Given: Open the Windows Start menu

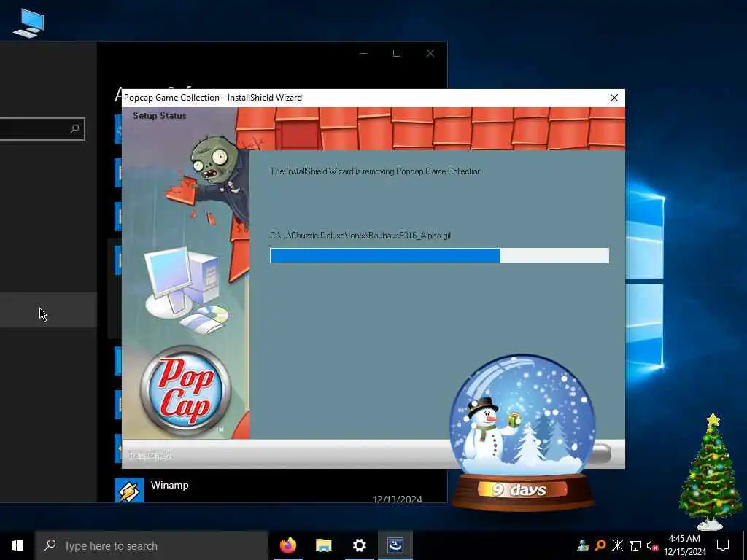Looking at the screenshot, I should pos(18,545).
